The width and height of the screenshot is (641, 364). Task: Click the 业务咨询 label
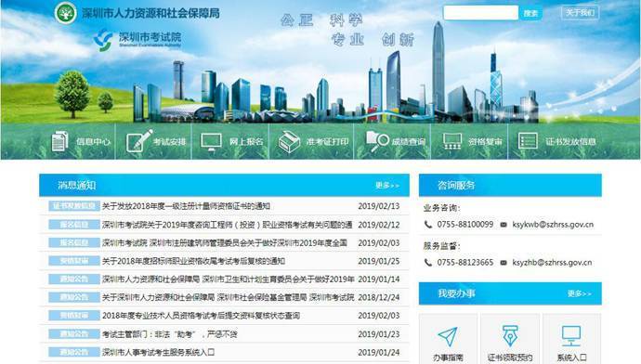pos(441,208)
